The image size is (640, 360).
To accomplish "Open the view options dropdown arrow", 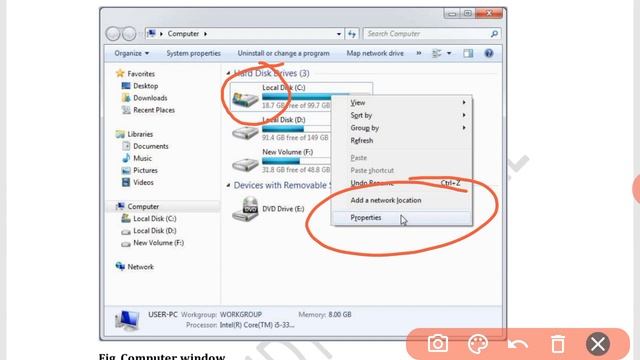I will pyautogui.click(x=449, y=53).
